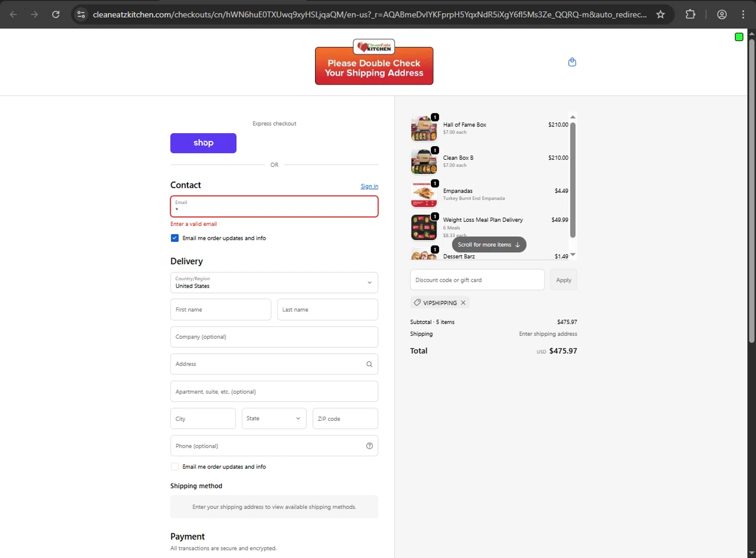This screenshot has height=558, width=756.
Task: Focus the ZIP code field
Action: click(x=345, y=418)
